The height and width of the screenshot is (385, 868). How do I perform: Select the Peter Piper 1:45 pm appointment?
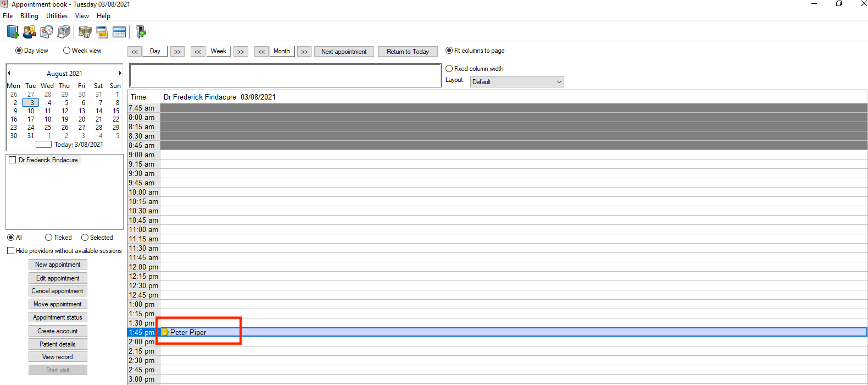pos(513,332)
